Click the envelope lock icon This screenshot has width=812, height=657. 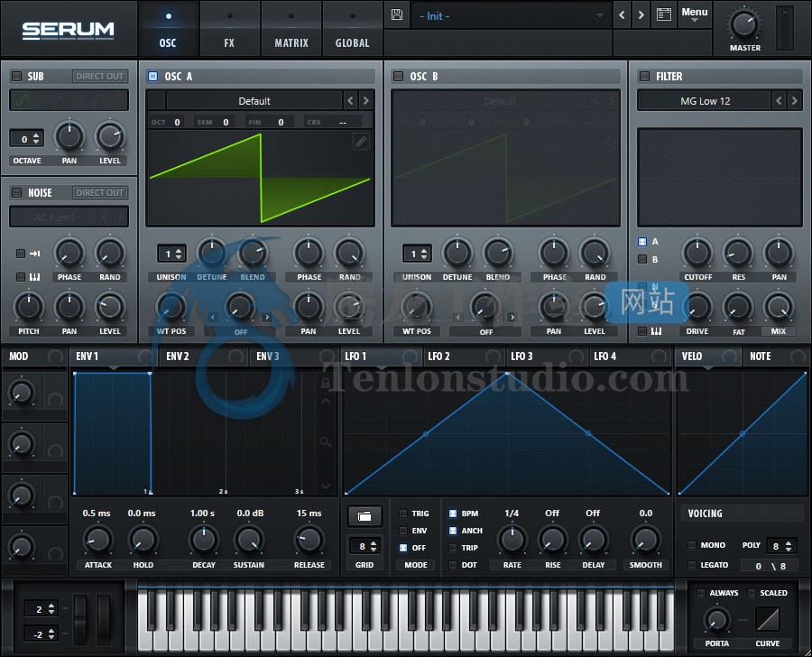pyautogui.click(x=326, y=383)
